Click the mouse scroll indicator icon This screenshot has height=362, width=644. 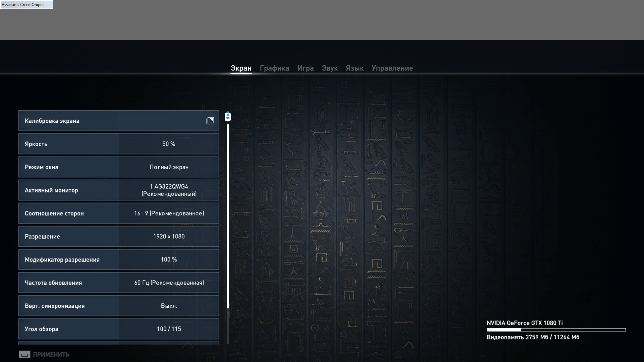click(228, 116)
